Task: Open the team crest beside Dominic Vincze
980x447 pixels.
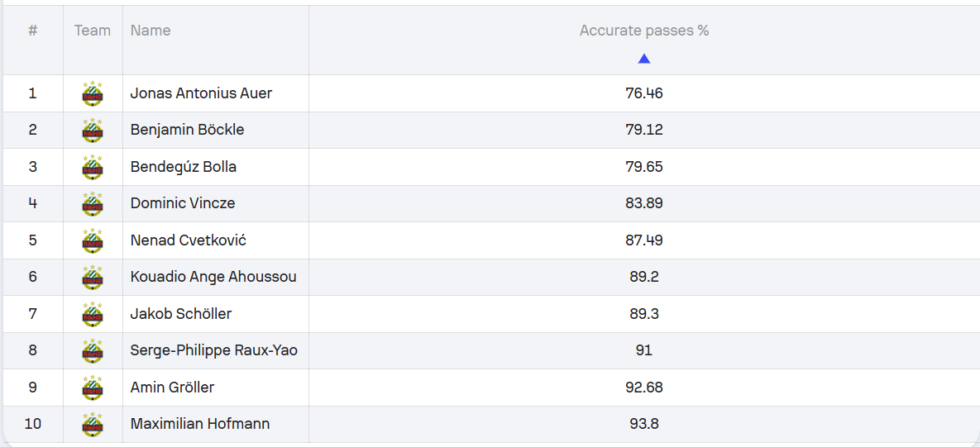Action: coord(93,203)
